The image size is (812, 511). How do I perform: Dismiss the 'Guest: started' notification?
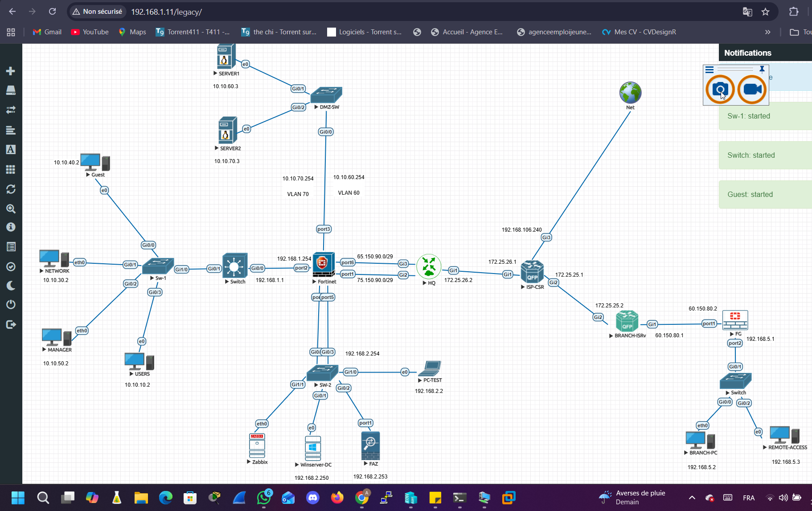click(765, 194)
